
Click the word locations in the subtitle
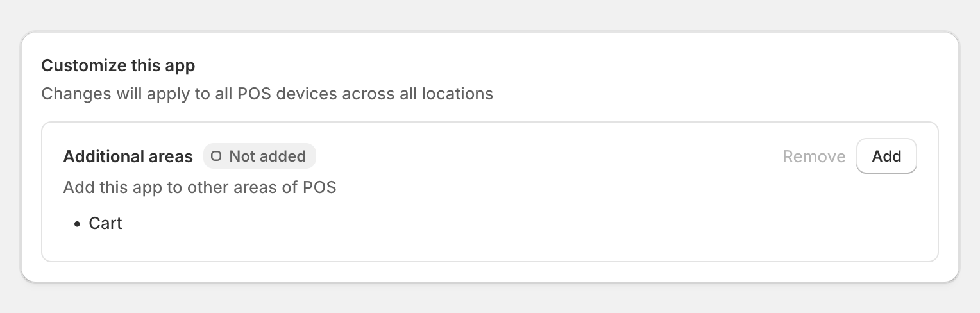click(x=457, y=94)
